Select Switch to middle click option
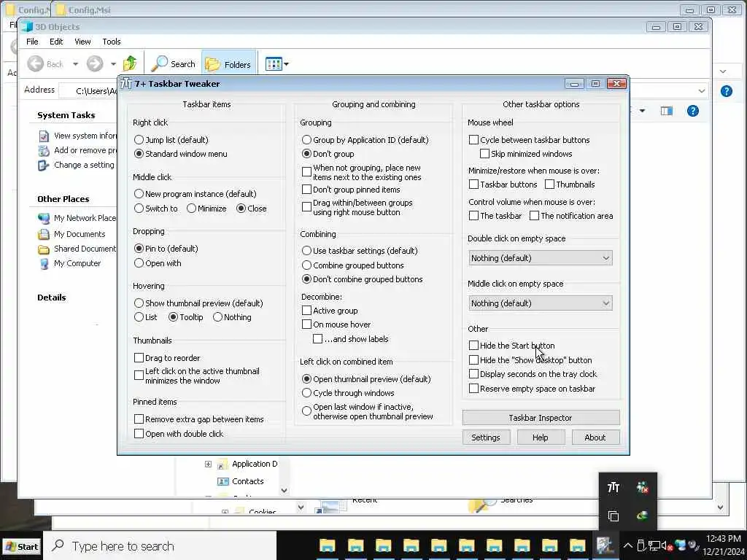Viewport: 747px width, 560px height. pyautogui.click(x=139, y=209)
